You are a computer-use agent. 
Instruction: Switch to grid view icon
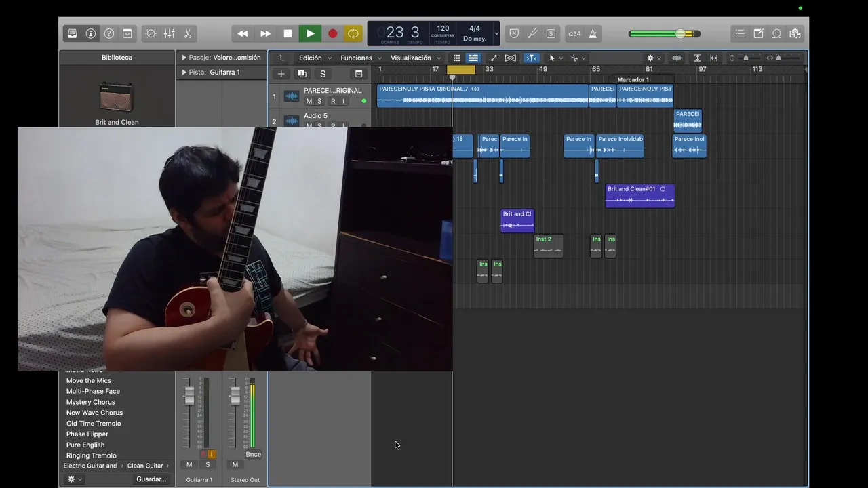457,58
